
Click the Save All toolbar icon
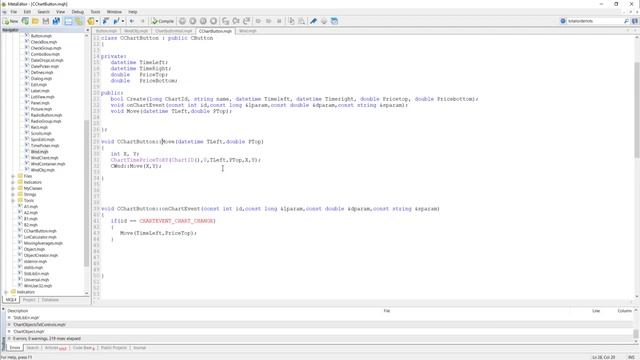(x=56, y=21)
